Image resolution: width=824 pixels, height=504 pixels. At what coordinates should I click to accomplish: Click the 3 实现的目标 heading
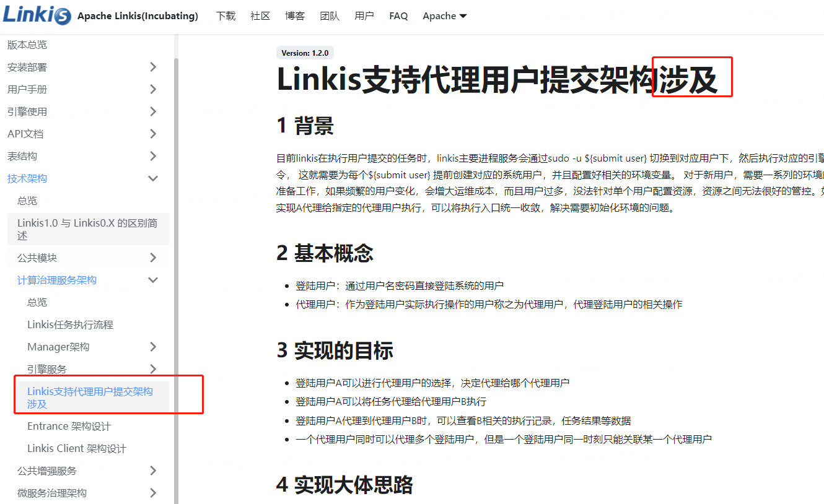tap(335, 351)
